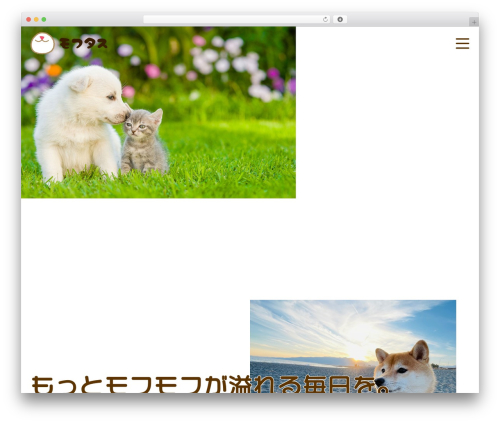Reload the page with the refresh icon
The image size is (500, 423).
(325, 20)
